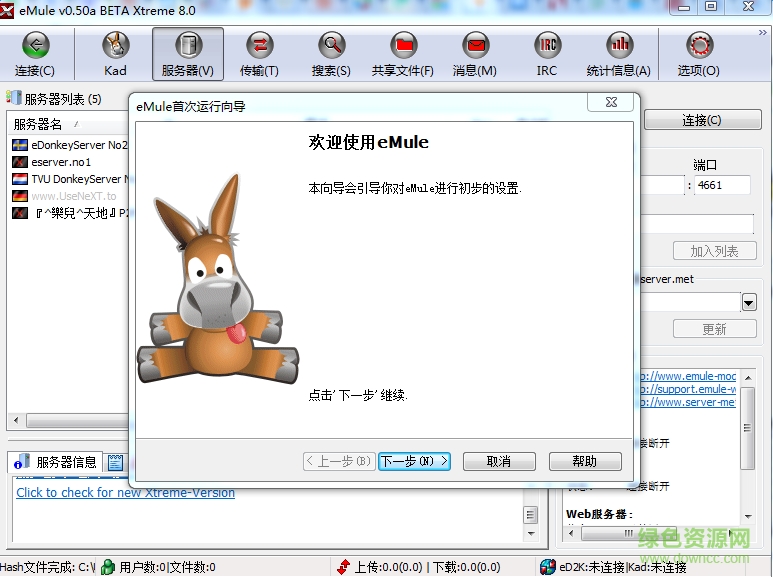Click the users count status bar icon
Image resolution: width=773 pixels, height=577 pixels.
click(107, 567)
